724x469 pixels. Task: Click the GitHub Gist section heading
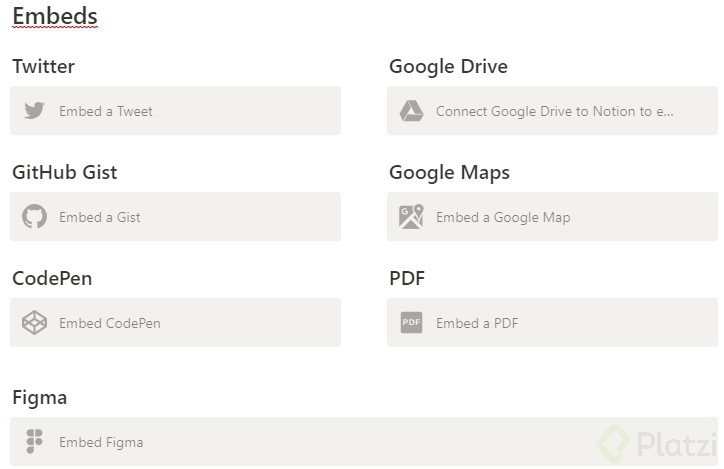(65, 172)
